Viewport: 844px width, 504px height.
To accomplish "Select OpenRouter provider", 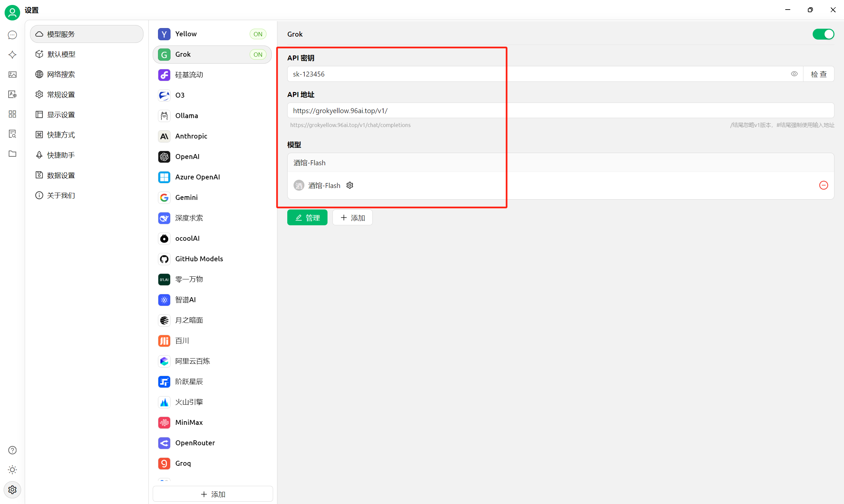I will 212,443.
